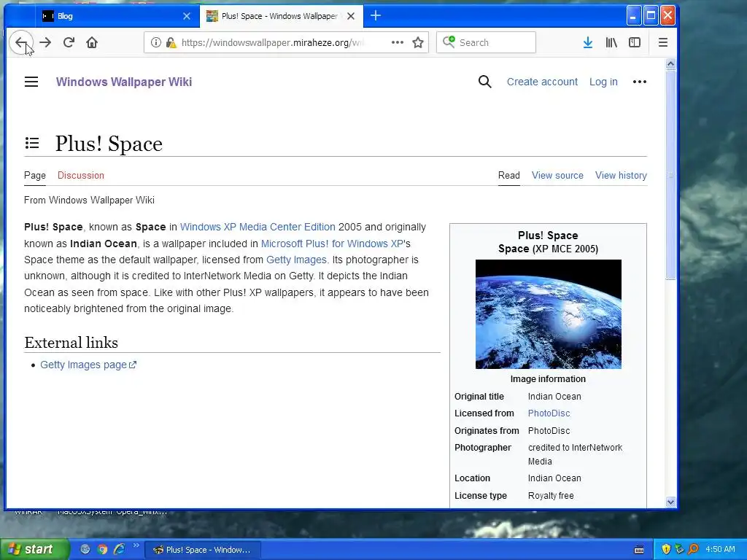Viewport: 747px width, 560px height.
Task: Select the Plus! Space taskbar window button
Action: coord(203,550)
